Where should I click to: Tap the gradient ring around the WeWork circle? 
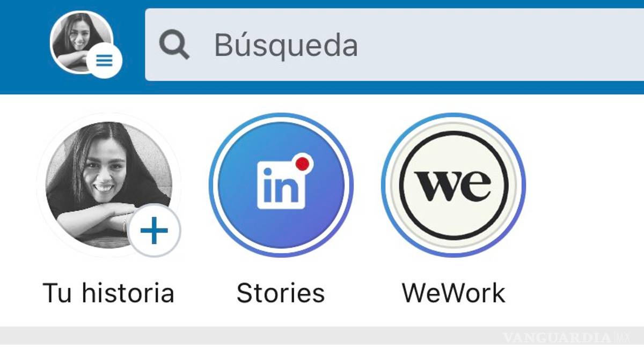click(453, 116)
